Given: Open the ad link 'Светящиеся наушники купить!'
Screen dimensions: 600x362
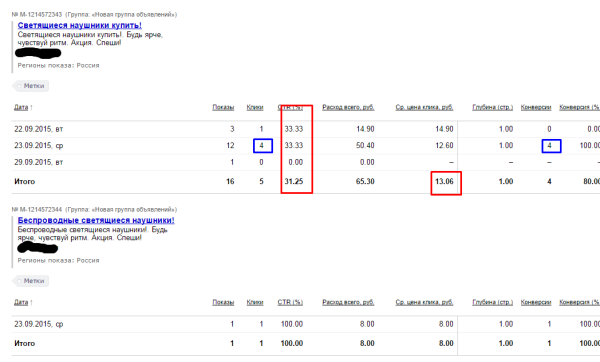Looking at the screenshot, I should pos(80,25).
